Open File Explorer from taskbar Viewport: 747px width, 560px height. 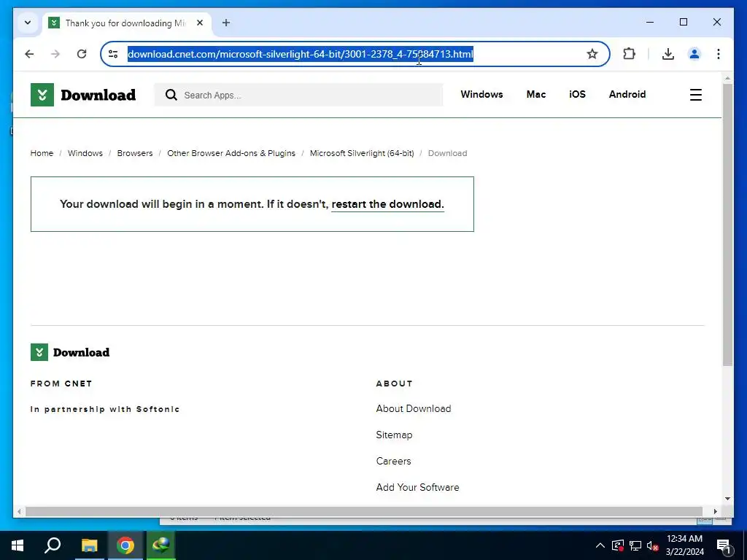pyautogui.click(x=89, y=545)
